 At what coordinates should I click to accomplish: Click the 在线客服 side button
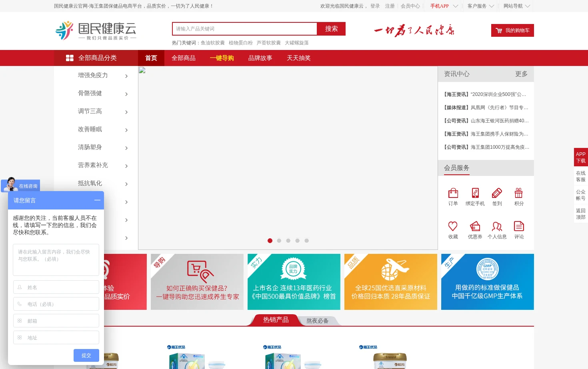tap(581, 176)
